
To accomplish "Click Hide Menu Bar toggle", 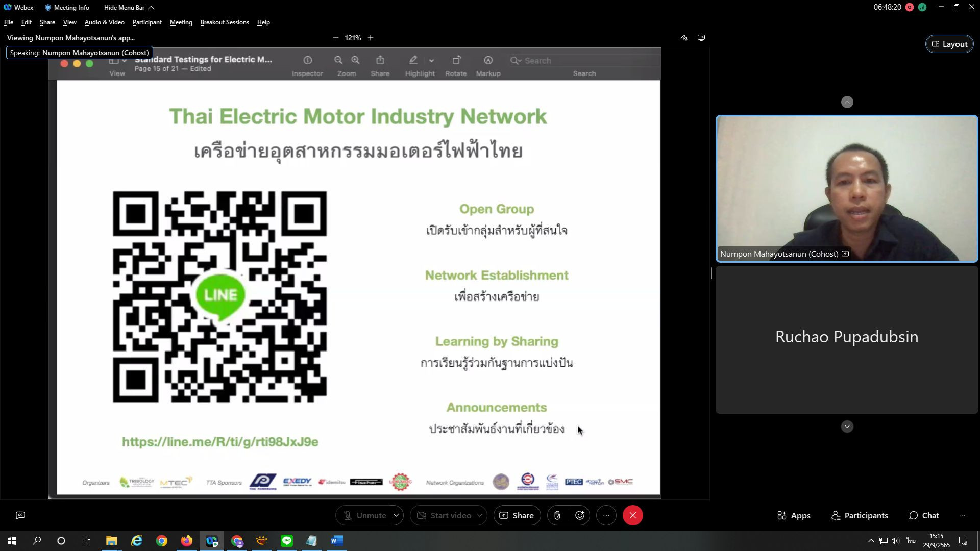I will point(129,7).
